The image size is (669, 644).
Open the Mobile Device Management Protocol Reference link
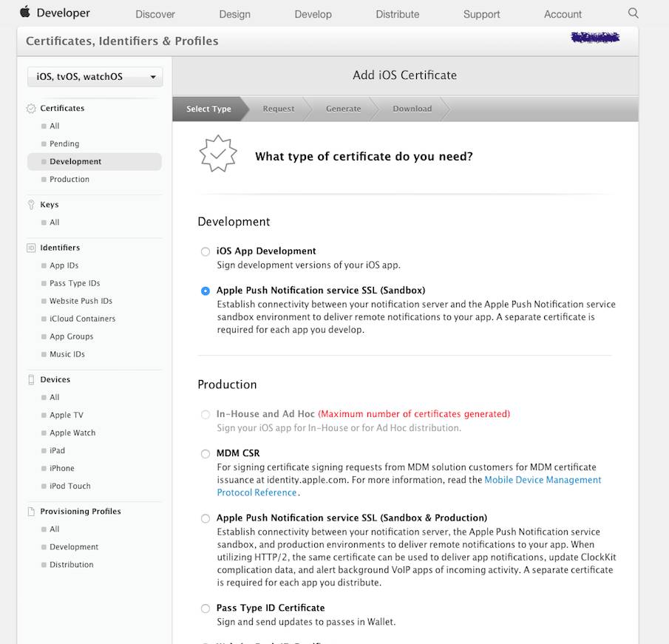(543, 480)
